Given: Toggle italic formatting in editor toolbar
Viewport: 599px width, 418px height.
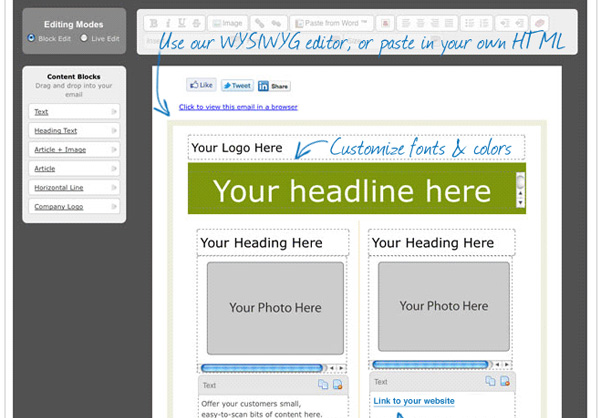Looking at the screenshot, I should (x=168, y=23).
